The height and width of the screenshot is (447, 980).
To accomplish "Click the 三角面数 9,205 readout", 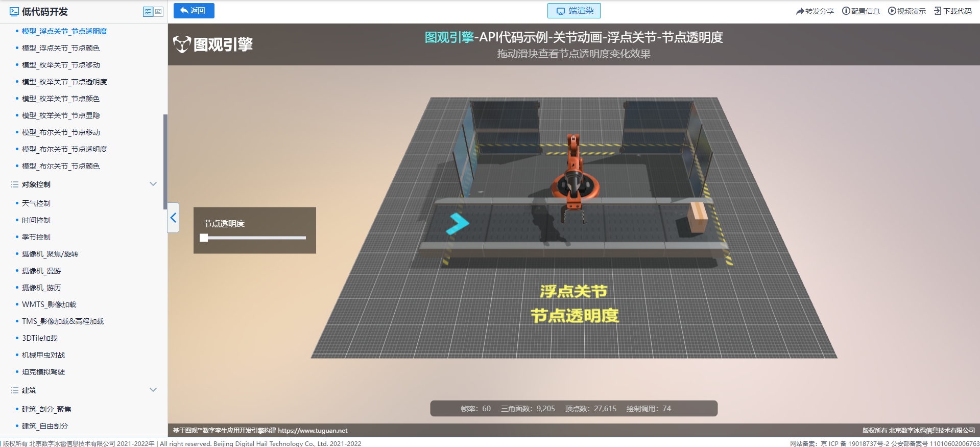I will (x=528, y=409).
